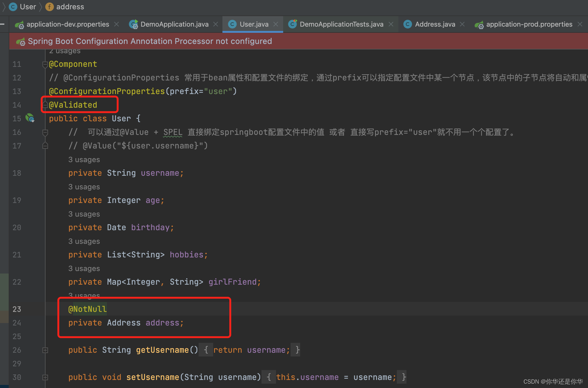Close the Address.java tab
This screenshot has height=388, width=588.
[x=462, y=24]
